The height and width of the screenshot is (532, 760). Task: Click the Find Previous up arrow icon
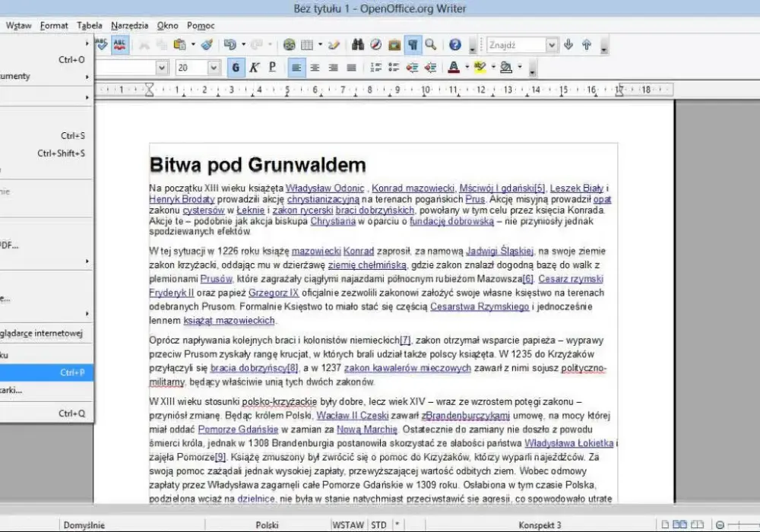coord(587,45)
